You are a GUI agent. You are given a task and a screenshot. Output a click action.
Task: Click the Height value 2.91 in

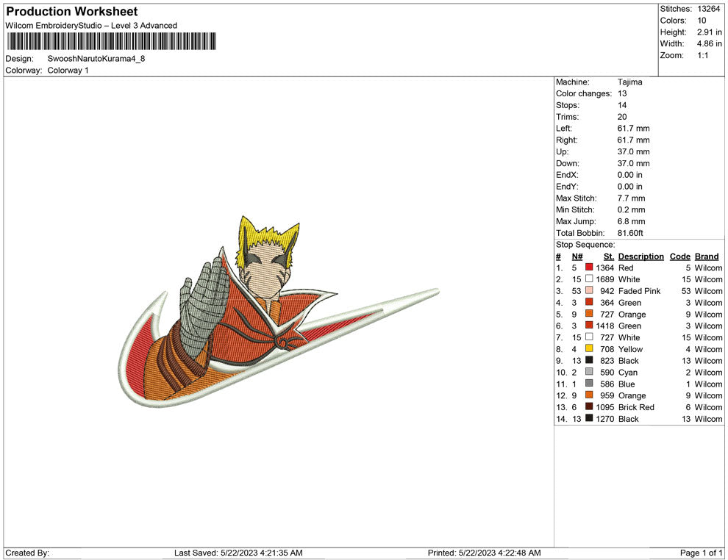click(709, 32)
